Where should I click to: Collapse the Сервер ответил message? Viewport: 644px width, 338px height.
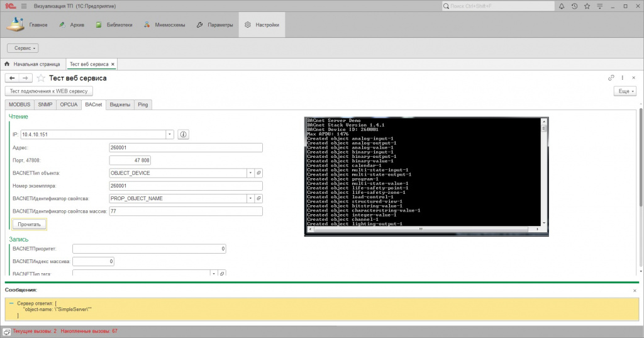coord(12,303)
